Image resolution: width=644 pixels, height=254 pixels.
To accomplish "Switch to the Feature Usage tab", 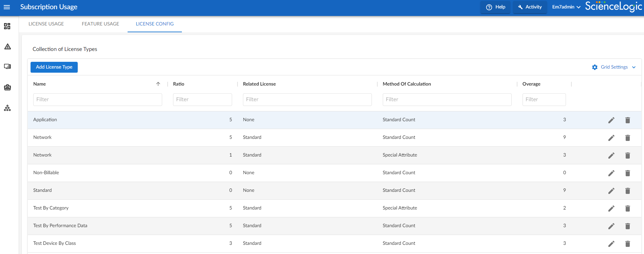I will tap(100, 24).
